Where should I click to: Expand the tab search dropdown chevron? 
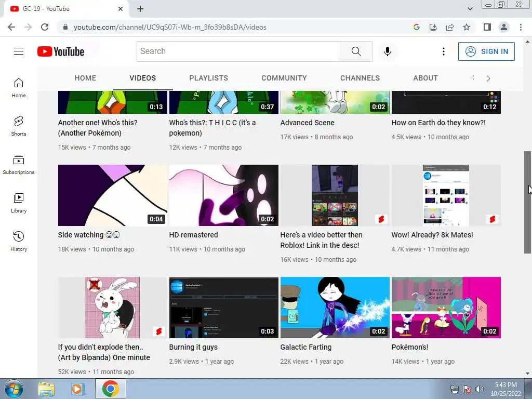[x=470, y=9]
